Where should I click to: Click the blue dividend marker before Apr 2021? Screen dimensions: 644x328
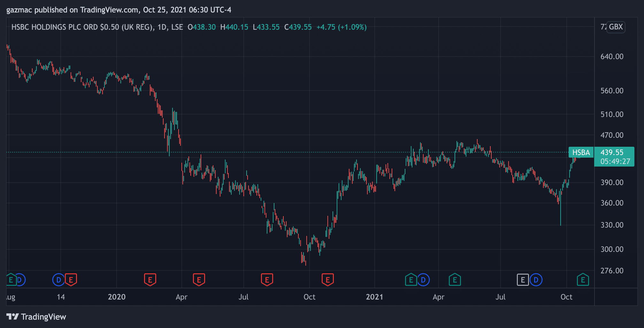click(x=423, y=280)
